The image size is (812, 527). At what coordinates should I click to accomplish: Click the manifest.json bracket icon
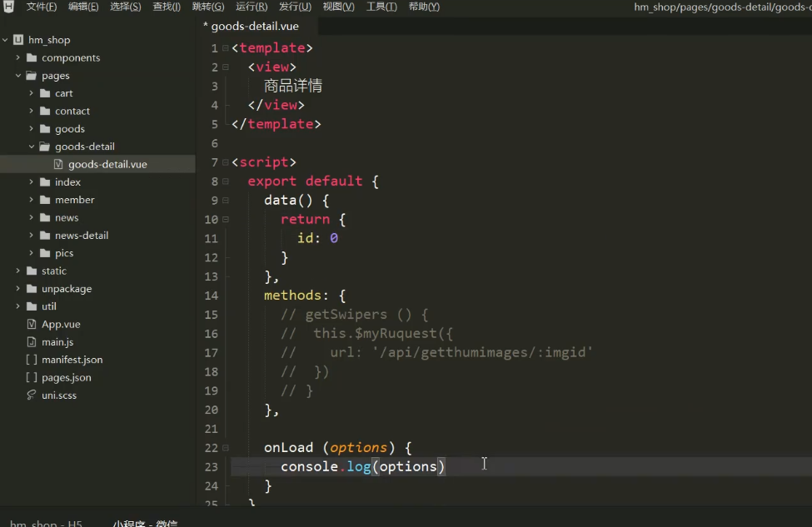(32, 360)
